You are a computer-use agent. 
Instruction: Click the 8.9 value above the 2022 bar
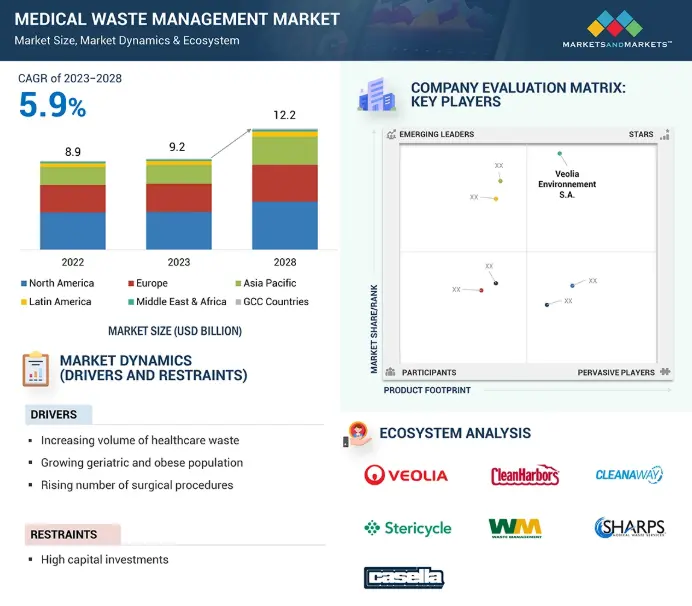[73, 152]
